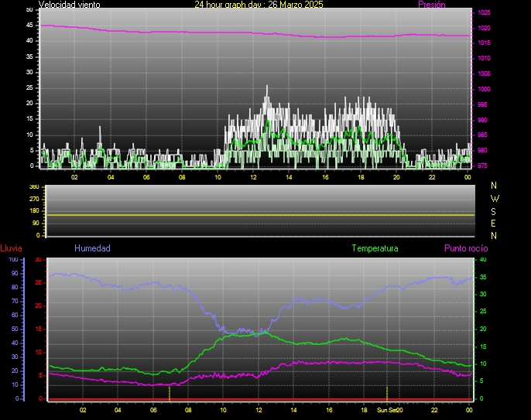Click the "35" value on the wind speed axis
531x420 pixels.
(29, 57)
